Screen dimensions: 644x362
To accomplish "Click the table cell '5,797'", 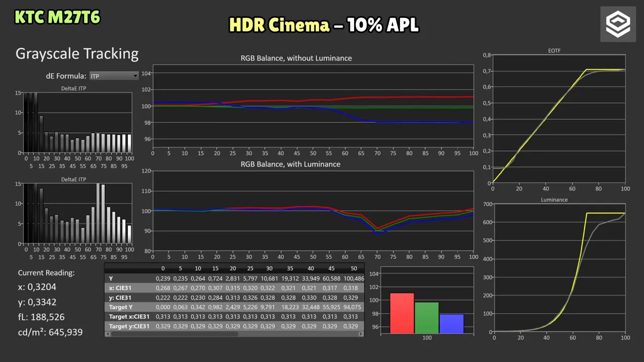I will tap(251, 279).
